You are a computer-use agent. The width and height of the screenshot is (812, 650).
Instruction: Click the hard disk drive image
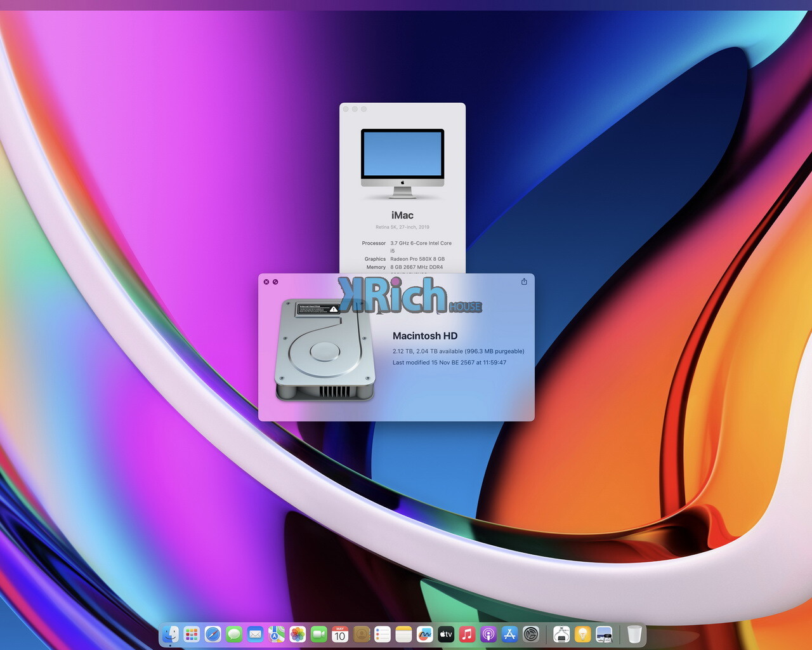tap(325, 350)
